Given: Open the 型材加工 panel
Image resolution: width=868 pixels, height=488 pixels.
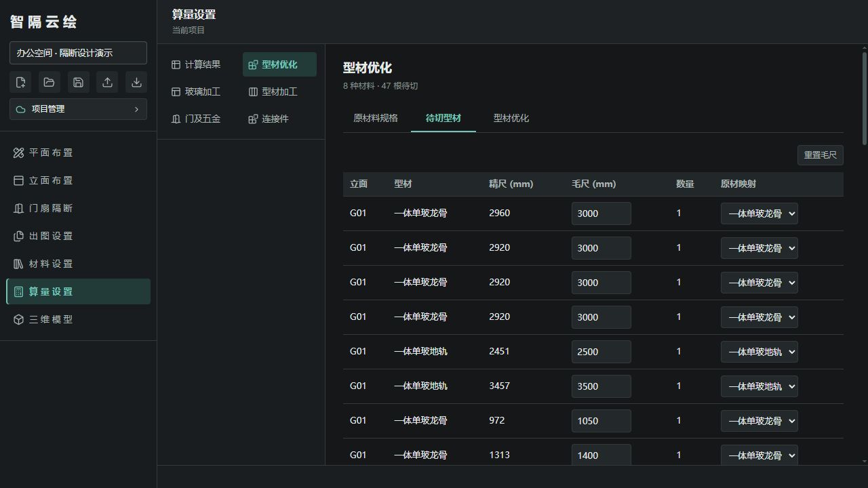Looking at the screenshot, I should pyautogui.click(x=279, y=91).
